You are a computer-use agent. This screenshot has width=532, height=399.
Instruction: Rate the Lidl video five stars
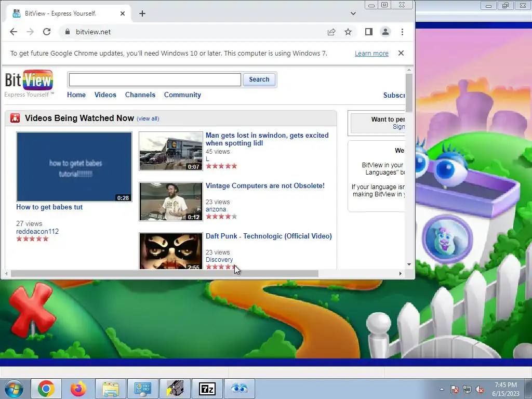[234, 166]
